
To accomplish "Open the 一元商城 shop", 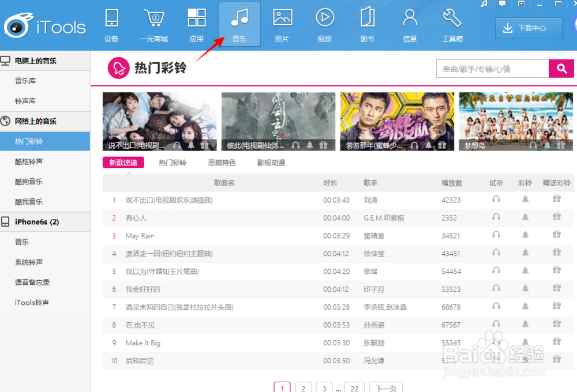I will click(154, 25).
